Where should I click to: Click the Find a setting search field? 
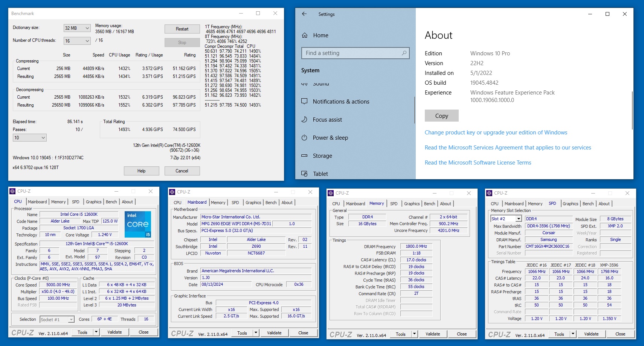coord(356,53)
